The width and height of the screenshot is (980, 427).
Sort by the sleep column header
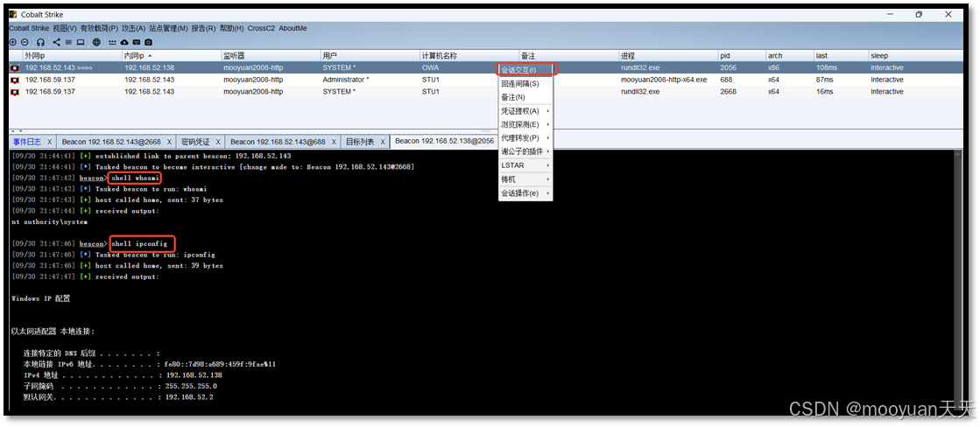[x=915, y=55]
